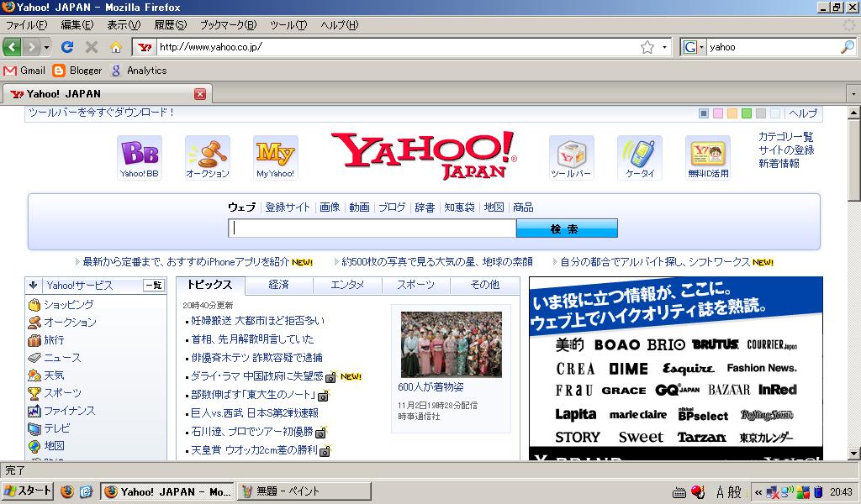861x504 pixels.
Task: Open the ツール(T) menu
Action: [x=288, y=24]
